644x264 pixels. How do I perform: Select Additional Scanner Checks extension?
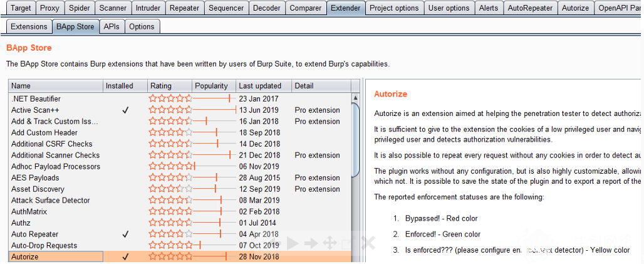coord(180,156)
